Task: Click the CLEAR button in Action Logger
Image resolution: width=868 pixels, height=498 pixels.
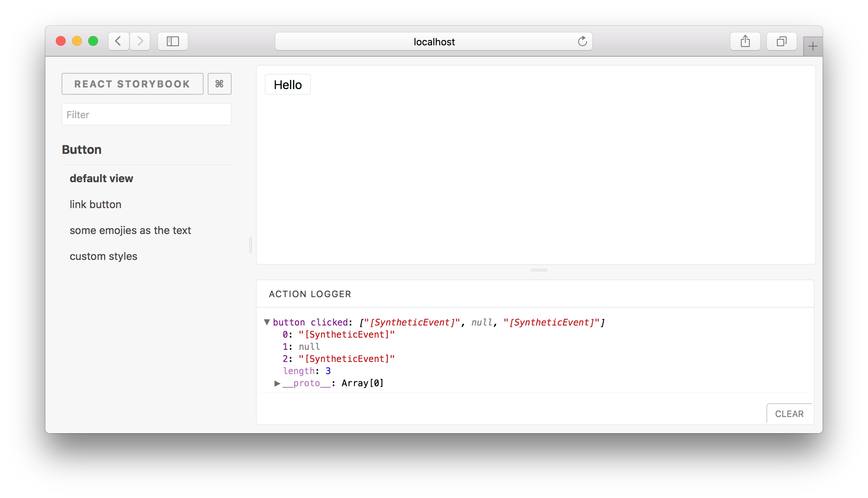Action: [x=789, y=413]
